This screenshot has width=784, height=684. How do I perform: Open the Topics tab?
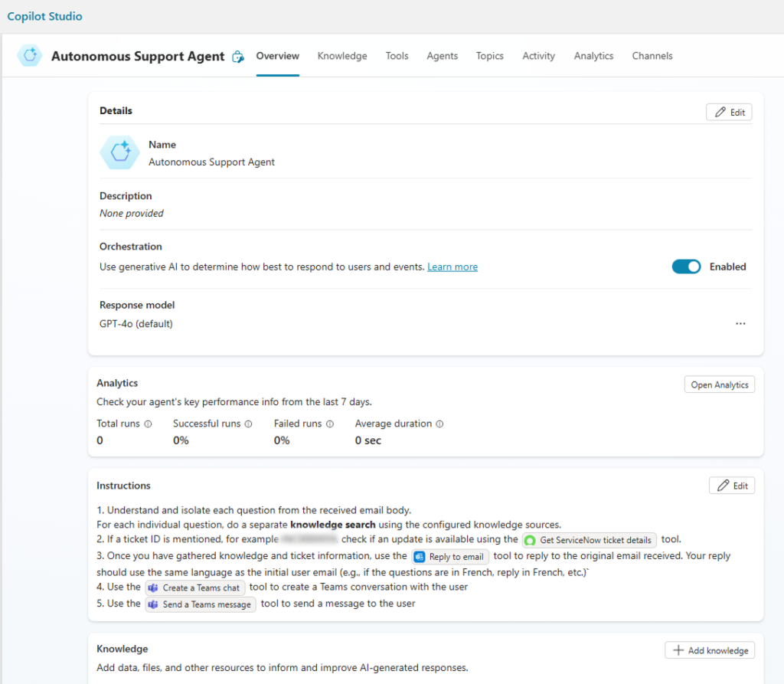coord(489,56)
